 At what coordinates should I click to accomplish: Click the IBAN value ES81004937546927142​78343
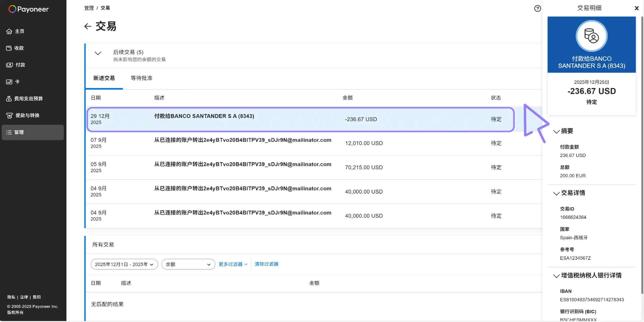click(x=592, y=300)
